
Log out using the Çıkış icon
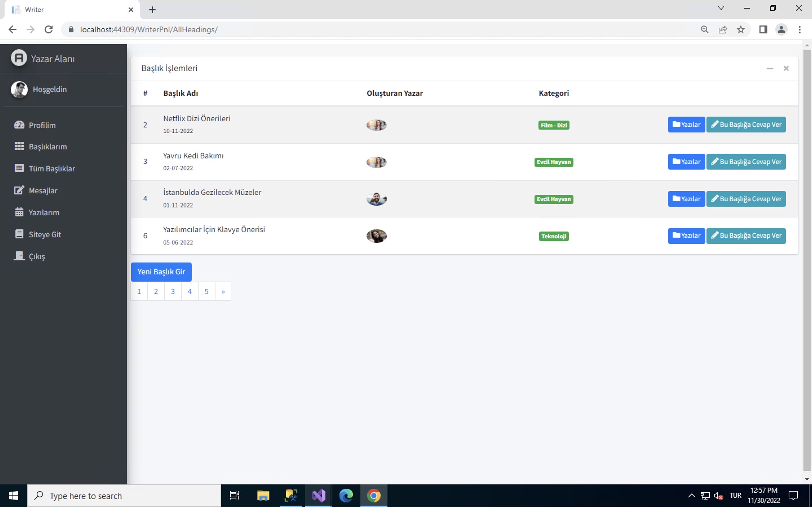[x=19, y=256]
